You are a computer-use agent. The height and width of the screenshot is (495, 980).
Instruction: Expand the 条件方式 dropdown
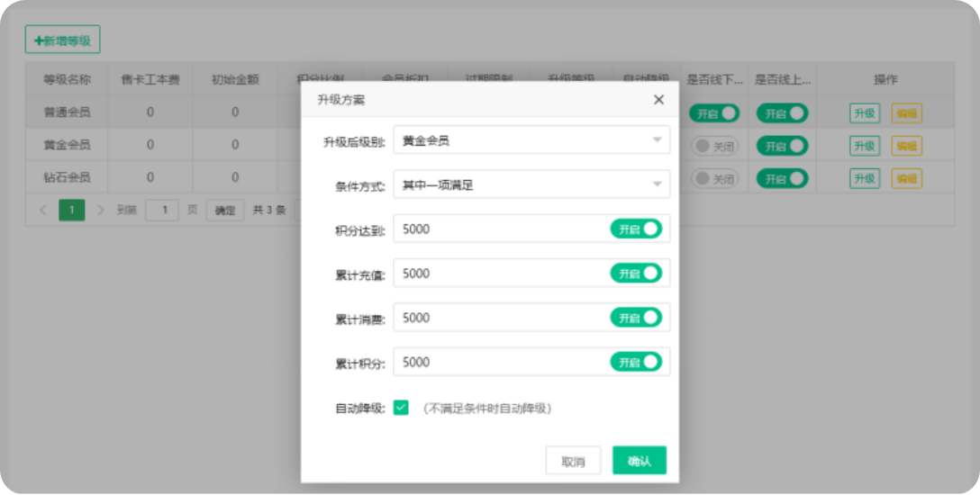[x=531, y=185]
